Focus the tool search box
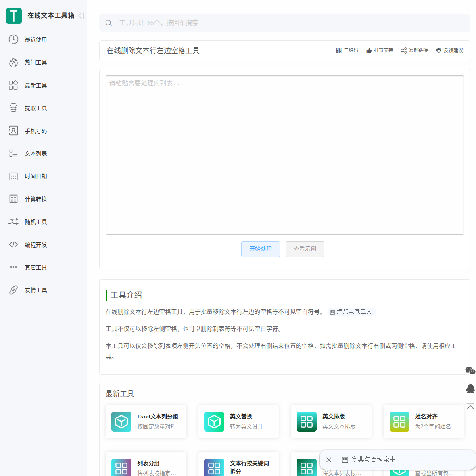476x476 pixels. pyautogui.click(x=285, y=23)
